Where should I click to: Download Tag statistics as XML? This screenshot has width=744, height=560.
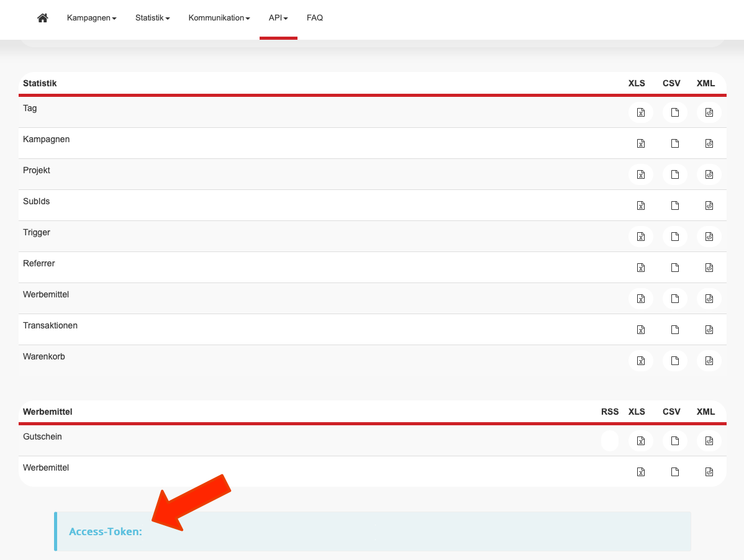tap(709, 112)
